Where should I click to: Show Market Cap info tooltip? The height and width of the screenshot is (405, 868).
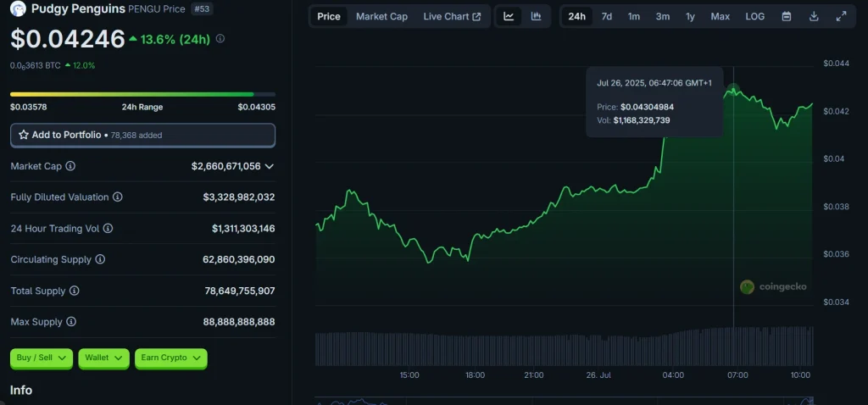[x=71, y=166]
